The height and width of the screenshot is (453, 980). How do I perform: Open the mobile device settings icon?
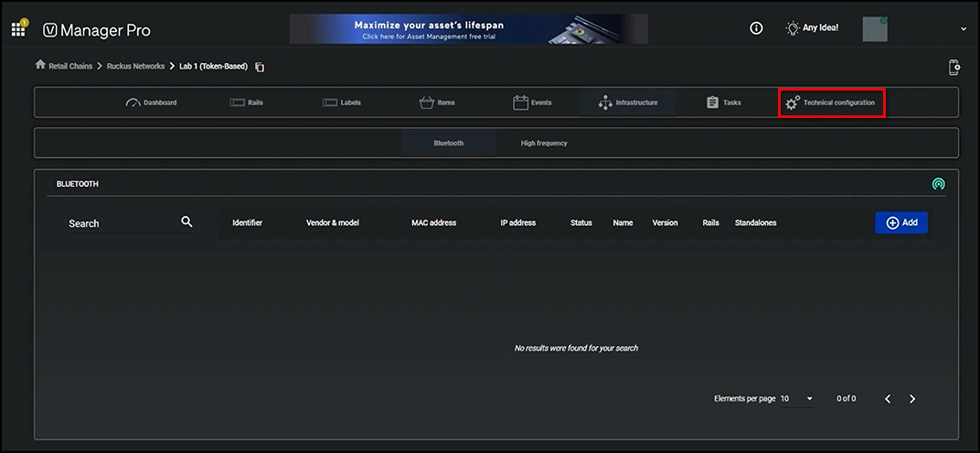tap(953, 68)
